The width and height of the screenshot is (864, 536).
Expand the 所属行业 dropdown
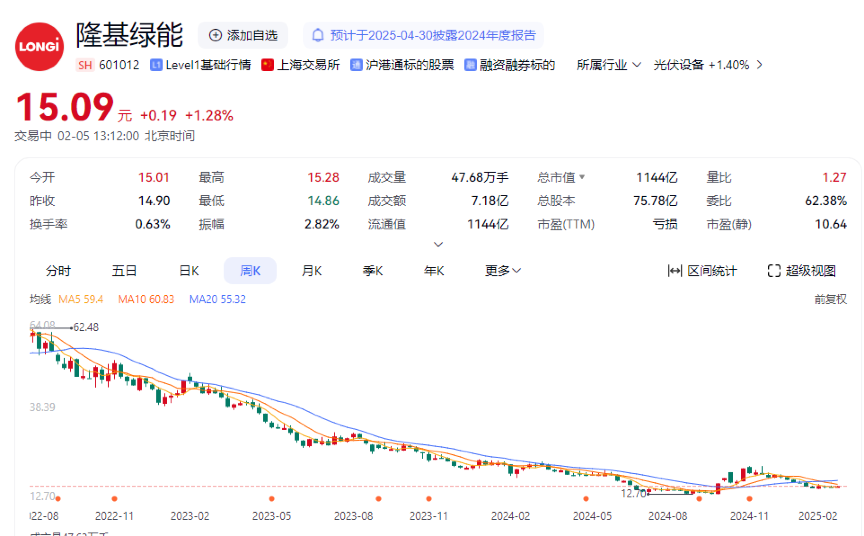click(x=609, y=65)
